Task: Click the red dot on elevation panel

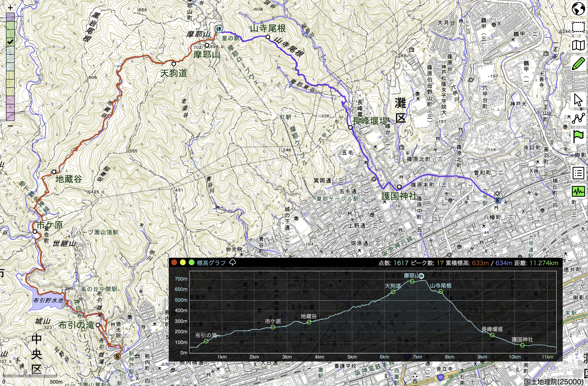Action: (174, 262)
